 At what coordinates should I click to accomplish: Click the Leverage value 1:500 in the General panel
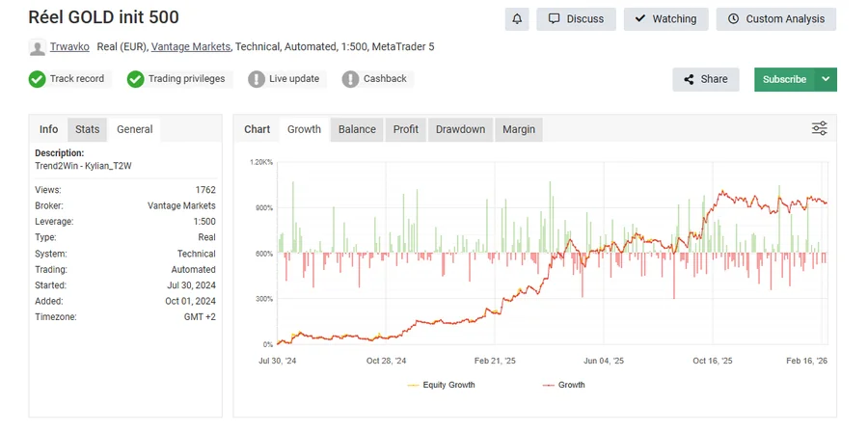[204, 222]
